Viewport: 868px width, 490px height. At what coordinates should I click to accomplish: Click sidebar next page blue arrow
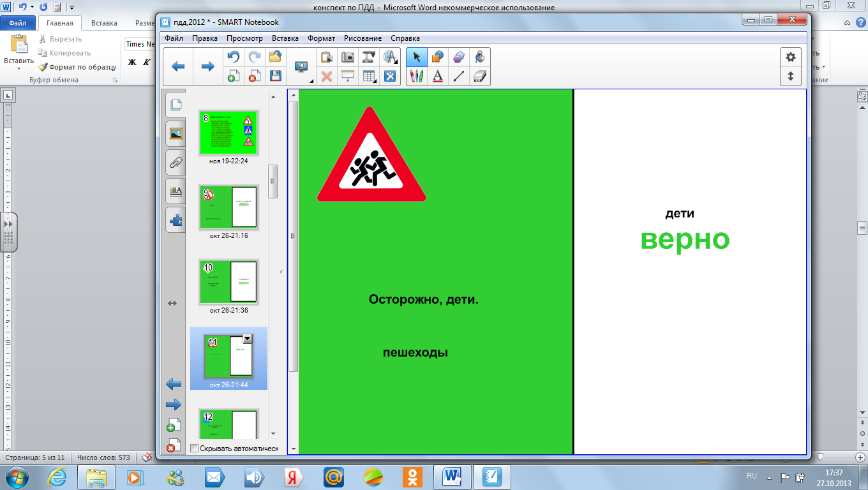(x=173, y=405)
